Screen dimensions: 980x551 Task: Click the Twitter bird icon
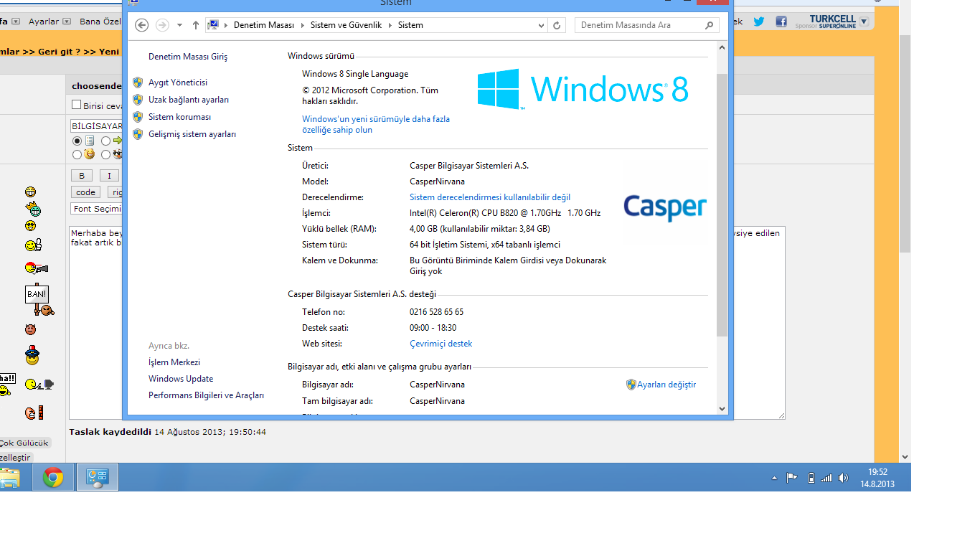758,22
